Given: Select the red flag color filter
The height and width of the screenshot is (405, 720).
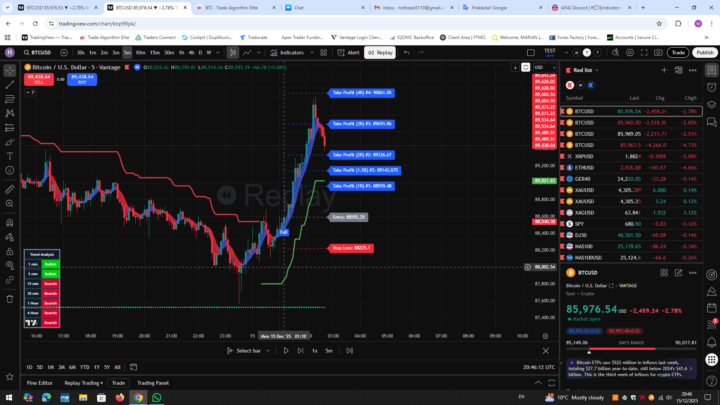Looking at the screenshot, I should click(570, 85).
